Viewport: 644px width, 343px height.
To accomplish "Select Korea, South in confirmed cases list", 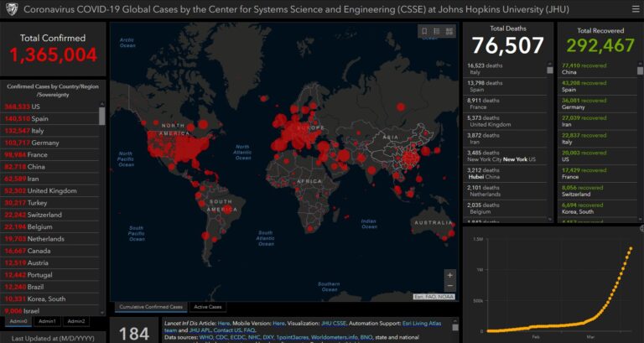I will coord(50,299).
